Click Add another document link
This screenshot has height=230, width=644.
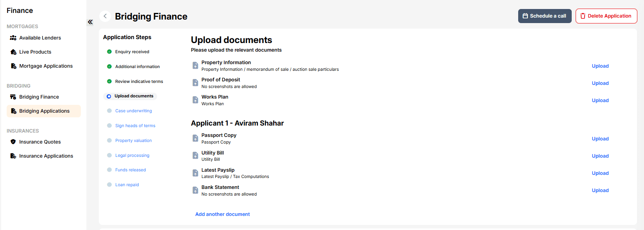[222, 214]
